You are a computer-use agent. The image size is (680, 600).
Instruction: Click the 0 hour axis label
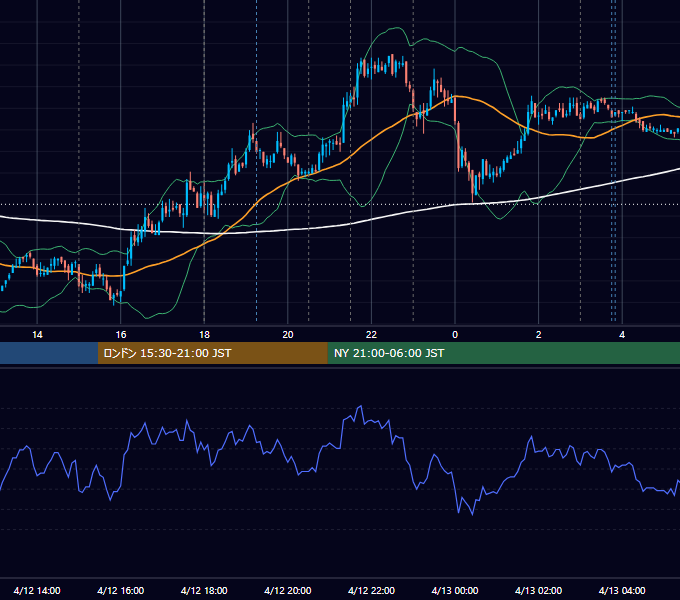click(x=455, y=335)
